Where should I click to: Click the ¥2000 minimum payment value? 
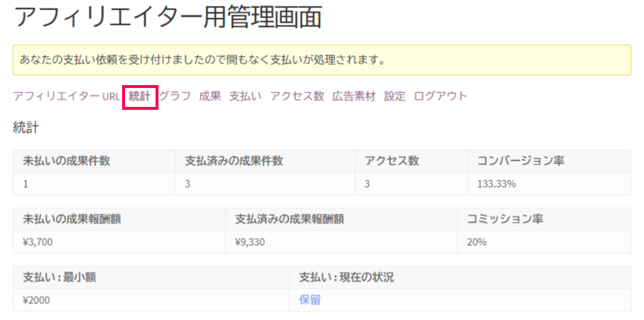click(x=36, y=300)
